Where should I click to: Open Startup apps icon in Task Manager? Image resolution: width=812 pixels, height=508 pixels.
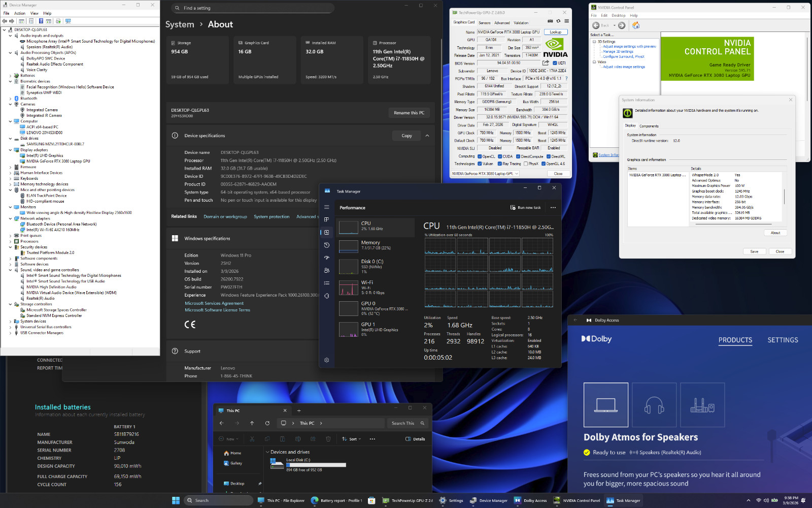click(x=327, y=258)
